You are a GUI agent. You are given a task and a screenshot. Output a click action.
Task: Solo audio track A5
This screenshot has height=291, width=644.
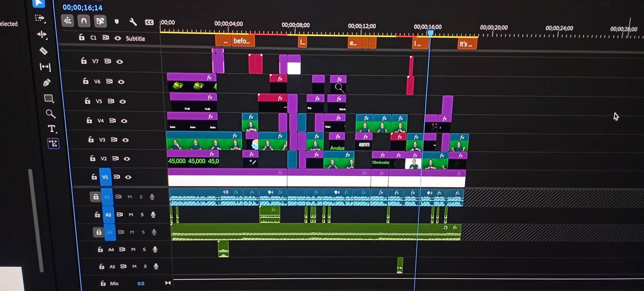click(x=145, y=266)
